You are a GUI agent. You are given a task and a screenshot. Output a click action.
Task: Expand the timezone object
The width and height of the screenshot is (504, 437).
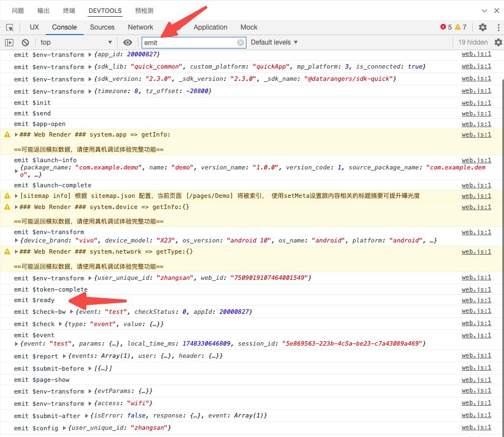coord(90,91)
